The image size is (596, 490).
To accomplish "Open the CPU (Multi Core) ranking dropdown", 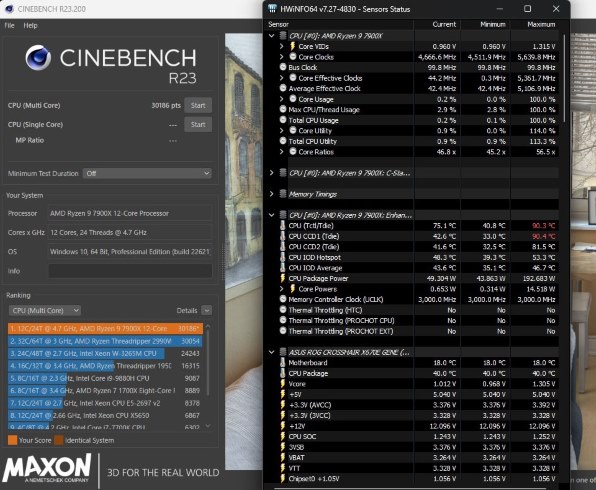I will click(45, 311).
